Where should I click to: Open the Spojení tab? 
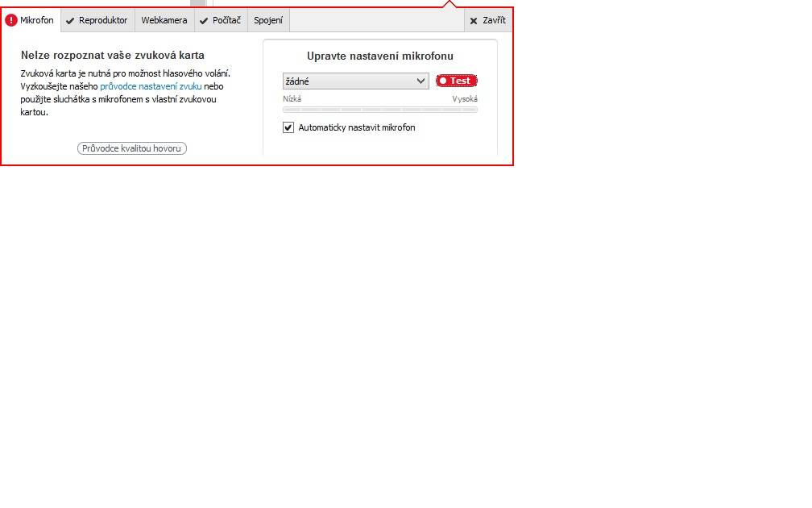[x=268, y=20]
